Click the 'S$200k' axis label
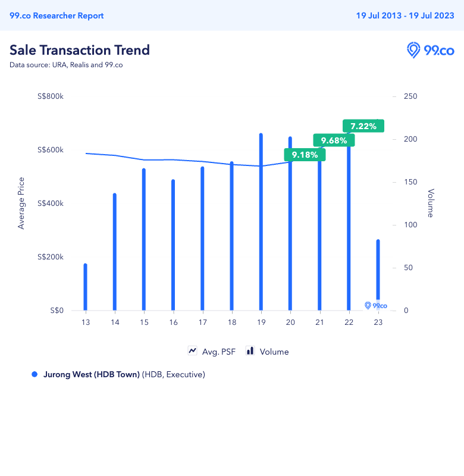464x476 pixels. [51, 257]
